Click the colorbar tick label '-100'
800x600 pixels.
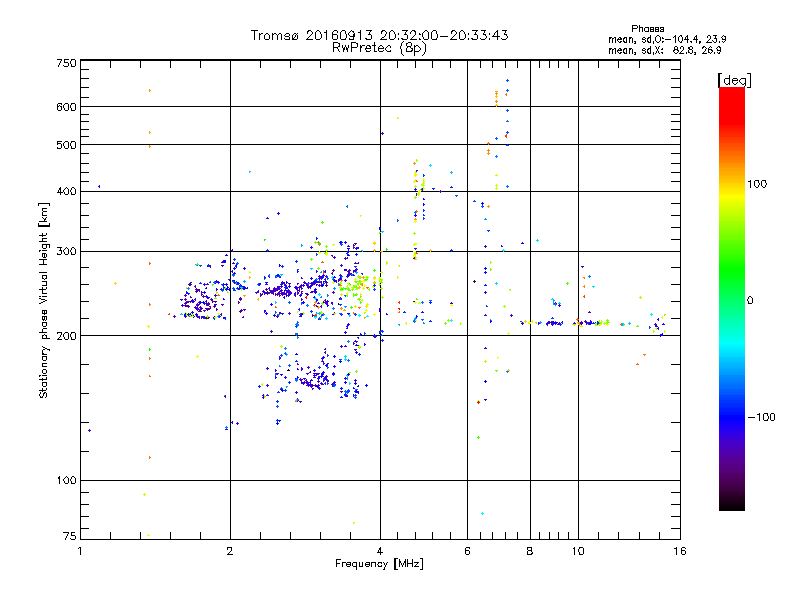(x=762, y=417)
